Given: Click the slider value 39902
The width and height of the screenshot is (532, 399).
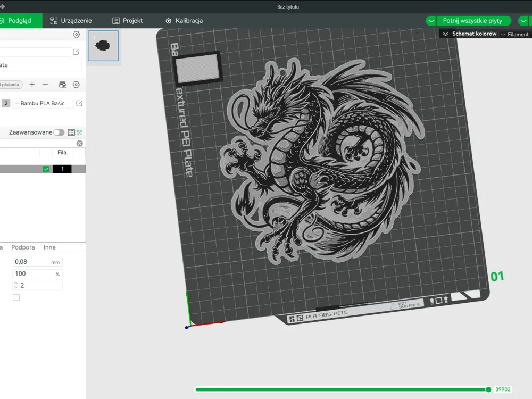Looking at the screenshot, I should tap(503, 389).
